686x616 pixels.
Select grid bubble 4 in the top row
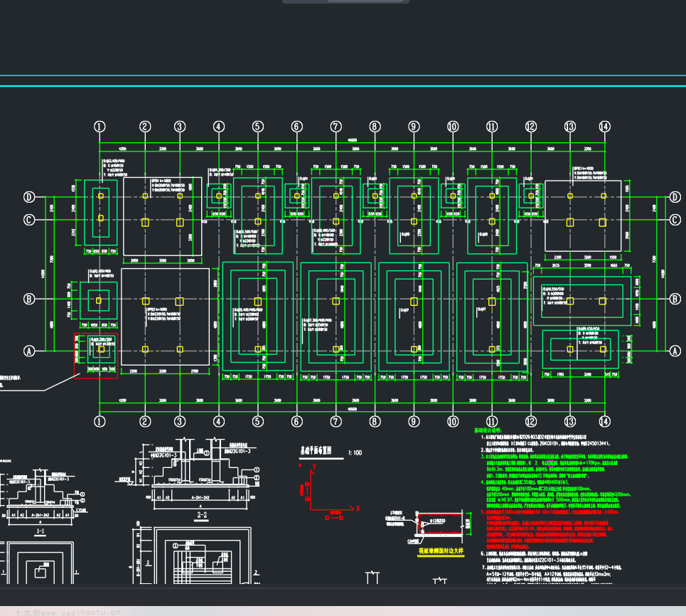219,127
